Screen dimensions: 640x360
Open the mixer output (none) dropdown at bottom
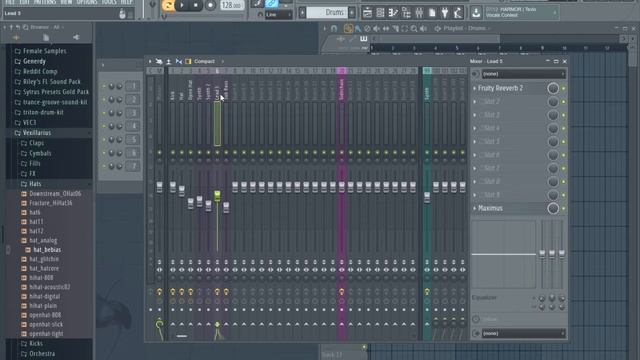(523, 333)
